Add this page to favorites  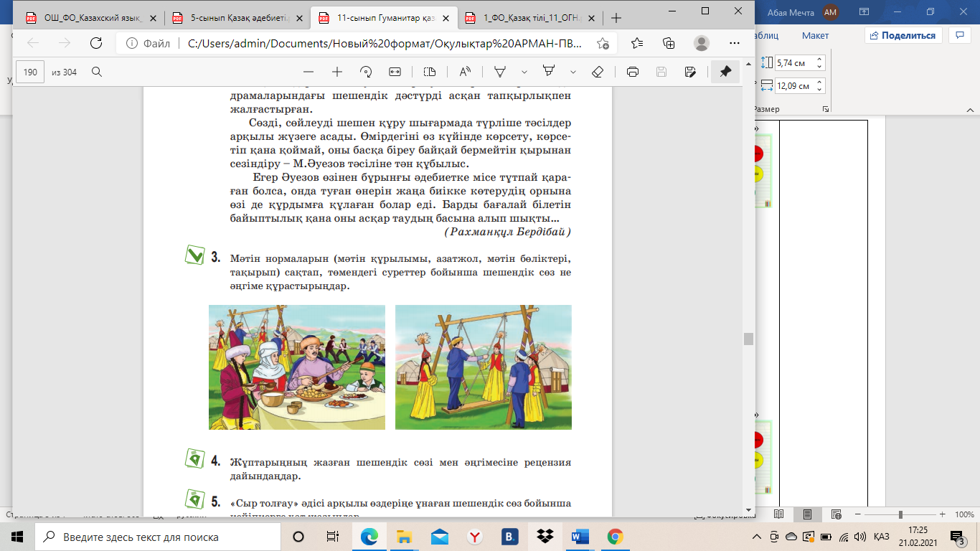pyautogui.click(x=603, y=43)
